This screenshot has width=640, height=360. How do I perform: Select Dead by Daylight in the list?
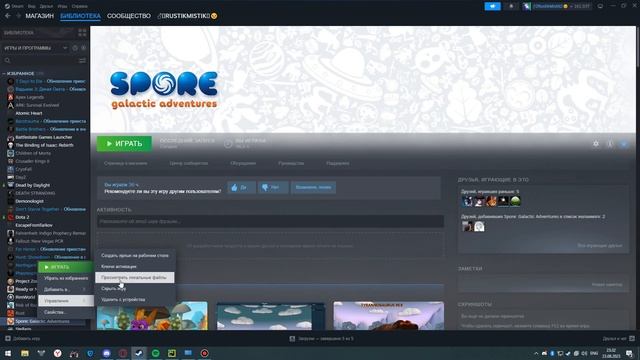click(x=33, y=185)
